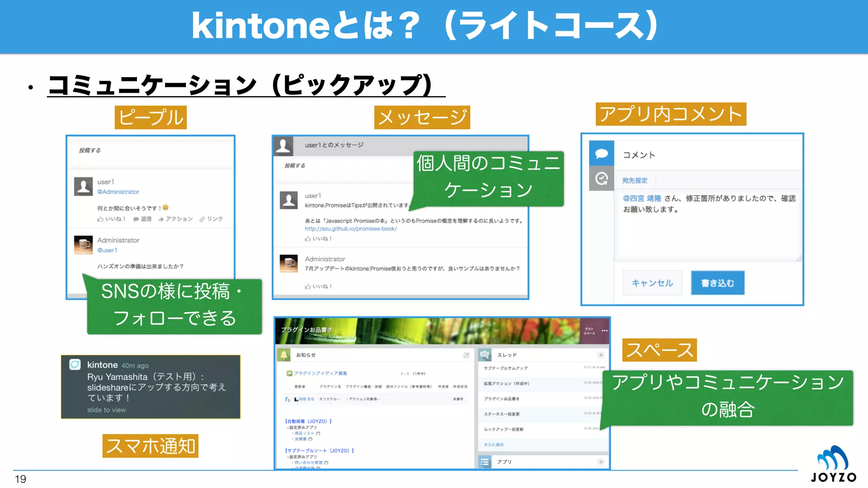
Task: Click the history clock icon below comment
Action: (x=601, y=179)
